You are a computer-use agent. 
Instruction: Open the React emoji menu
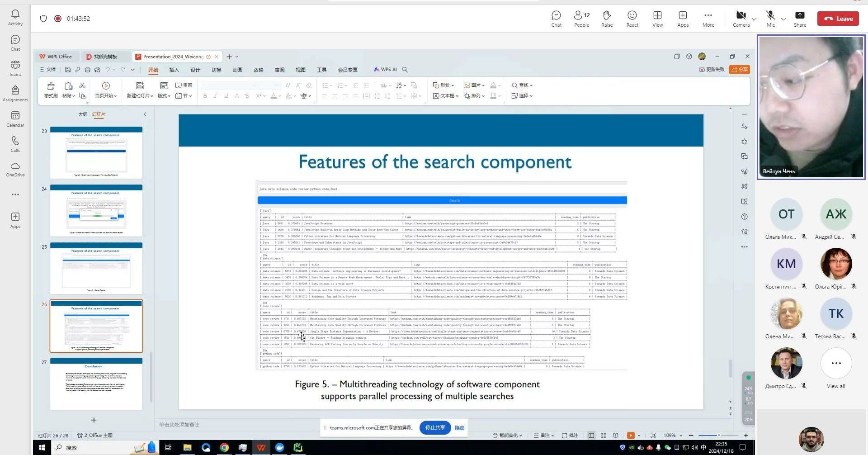point(632,19)
